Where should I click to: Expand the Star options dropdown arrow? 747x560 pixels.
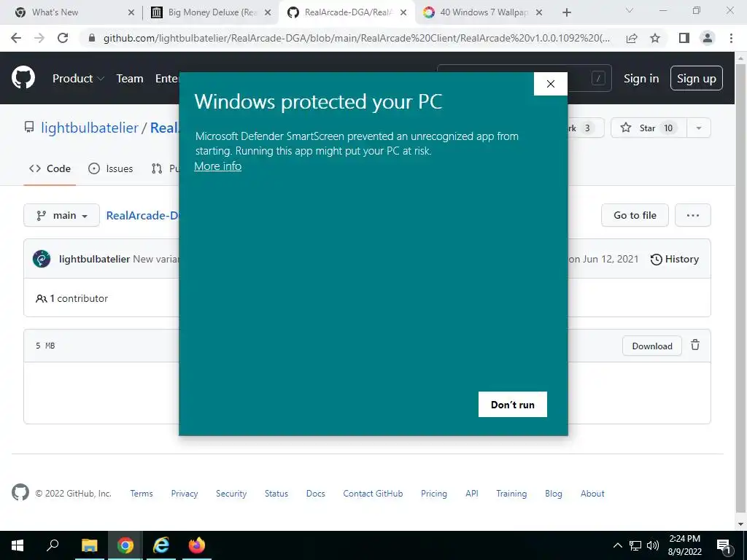click(x=699, y=128)
